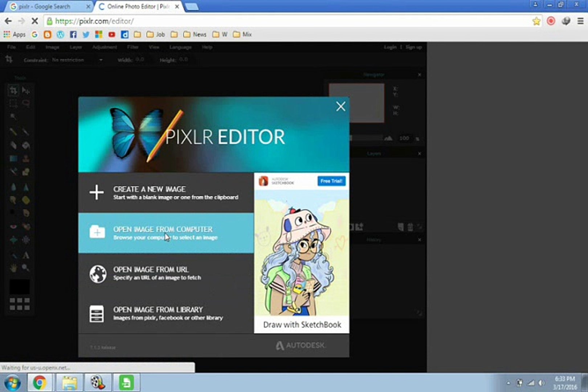Select the Type tool with letter A
588x392 pixels.
pyautogui.click(x=26, y=255)
